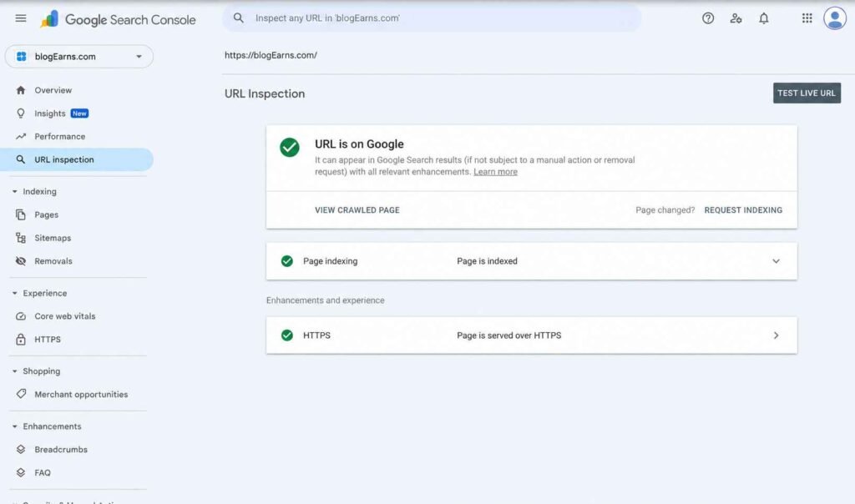
Task: Collapse the Indexing section
Action: pyautogui.click(x=15, y=192)
